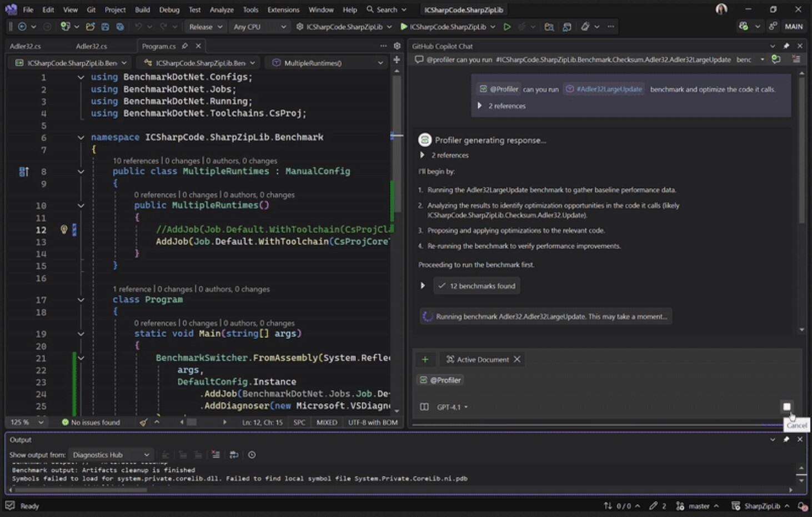Screen dimensions: 812x517
Task: Click the lightbulb quick actions icon on line 12
Action: [63, 229]
